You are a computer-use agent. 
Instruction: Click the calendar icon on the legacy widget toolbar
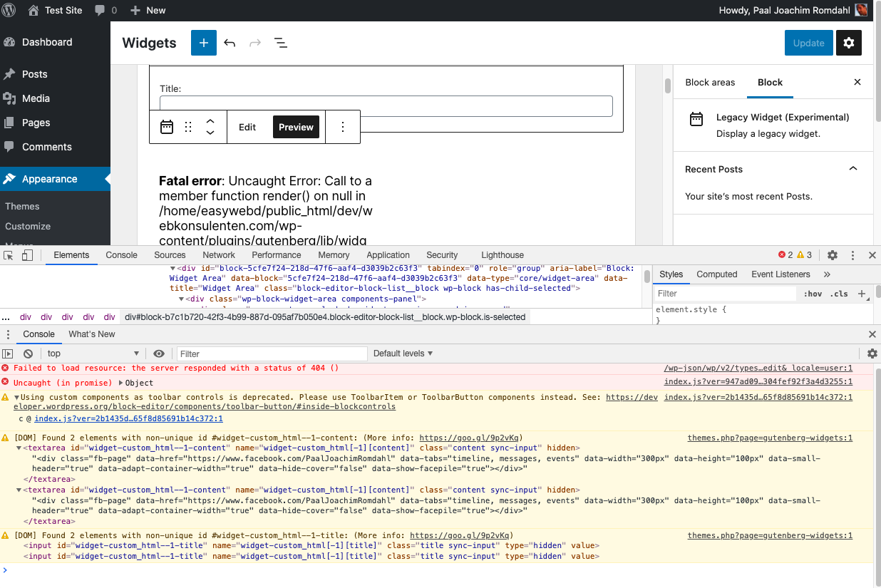coord(167,126)
